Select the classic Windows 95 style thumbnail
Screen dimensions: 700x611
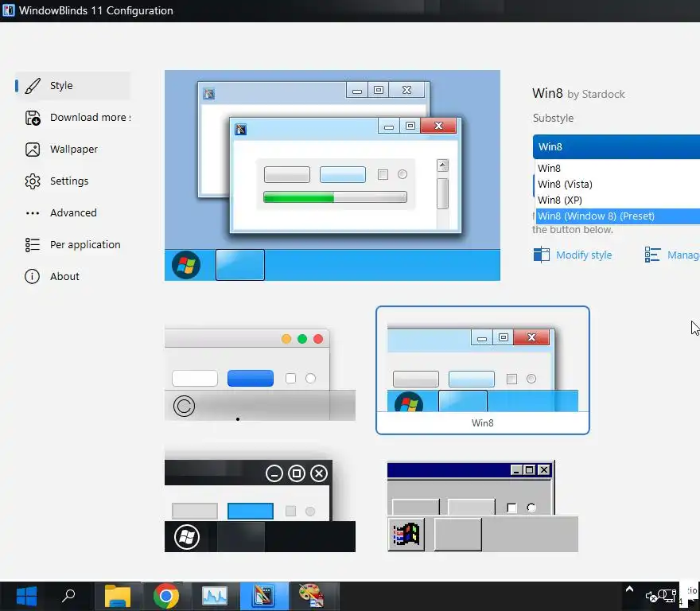(x=483, y=506)
